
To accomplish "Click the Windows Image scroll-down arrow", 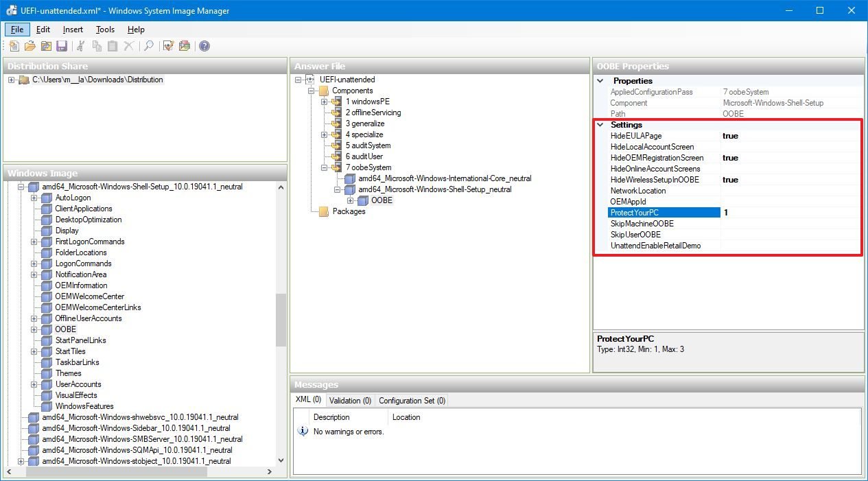I will pos(281,461).
